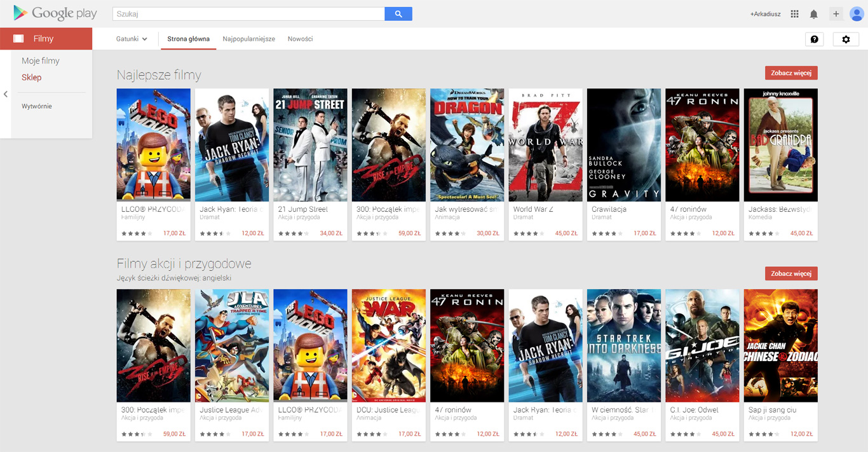Open the Google apps grid icon
Screen dimensions: 868x452
[794, 14]
